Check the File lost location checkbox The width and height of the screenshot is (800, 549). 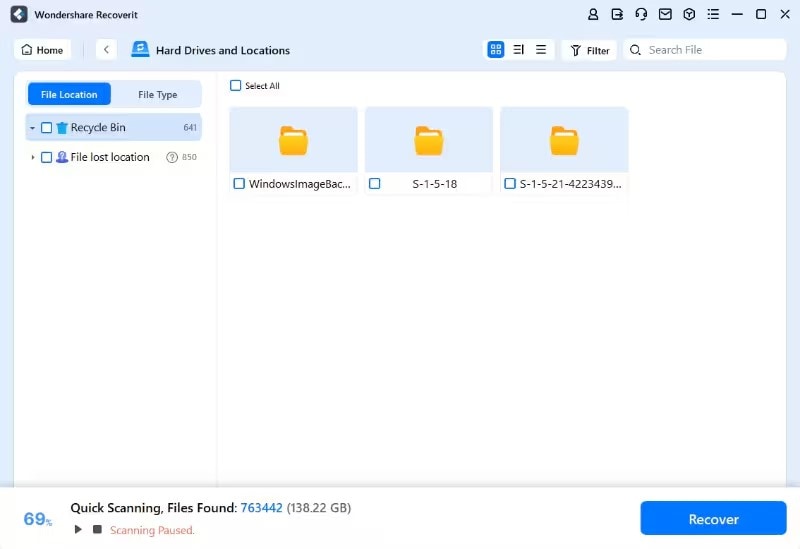(x=46, y=157)
